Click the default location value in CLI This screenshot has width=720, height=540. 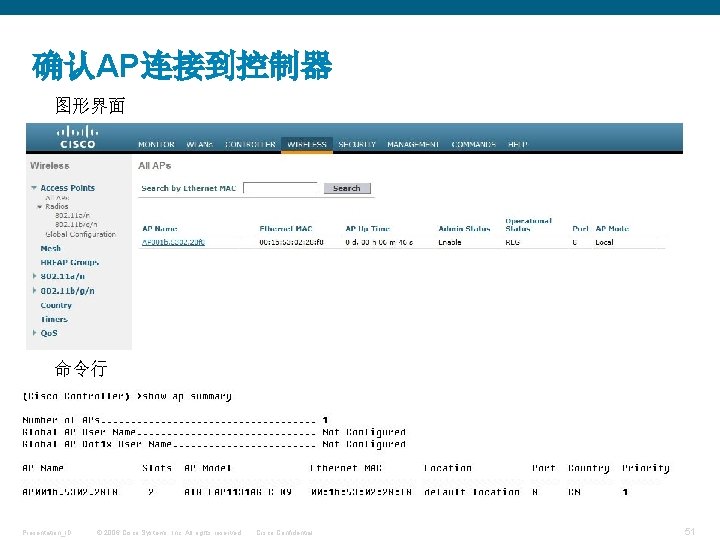(472, 492)
